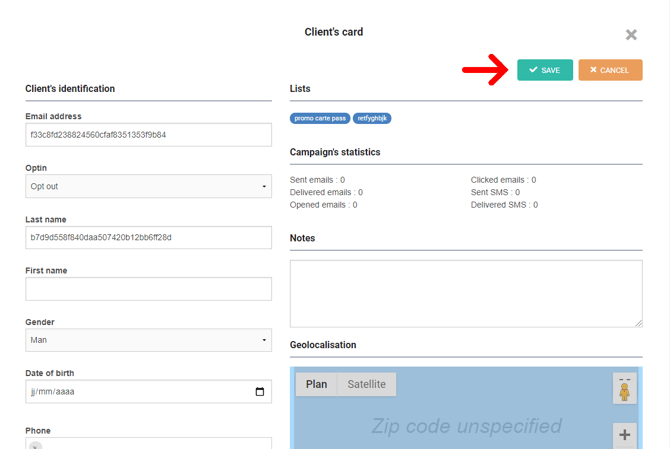Click inside the Notes text area
The height and width of the screenshot is (449, 670).
click(x=465, y=293)
